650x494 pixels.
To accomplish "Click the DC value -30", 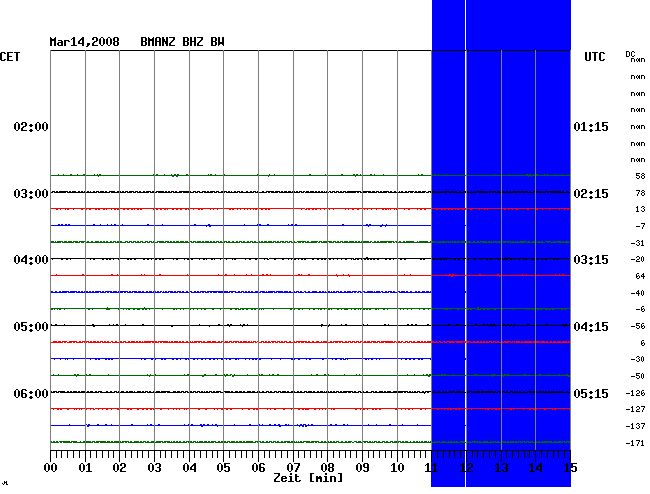I will [638, 359].
